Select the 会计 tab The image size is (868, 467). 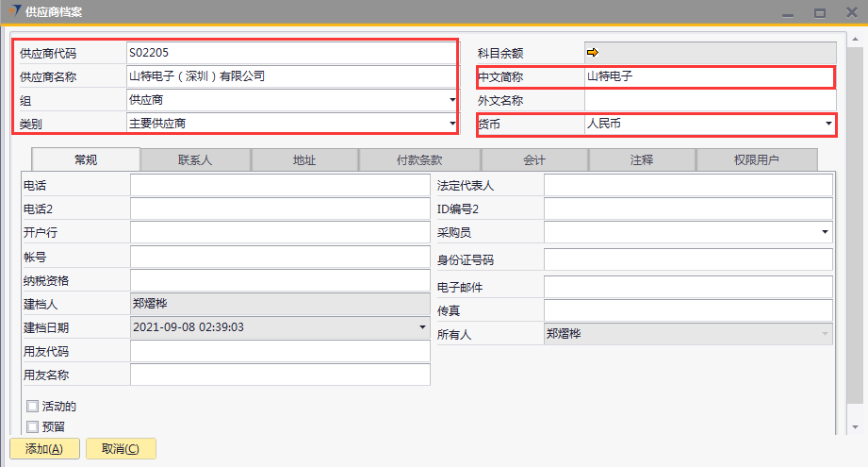tap(534, 160)
